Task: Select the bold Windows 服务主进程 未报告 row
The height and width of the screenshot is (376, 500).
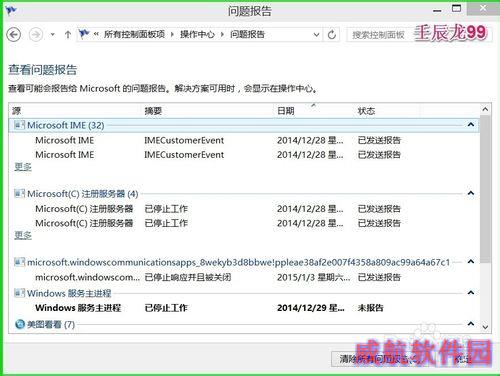Action: tap(243, 308)
